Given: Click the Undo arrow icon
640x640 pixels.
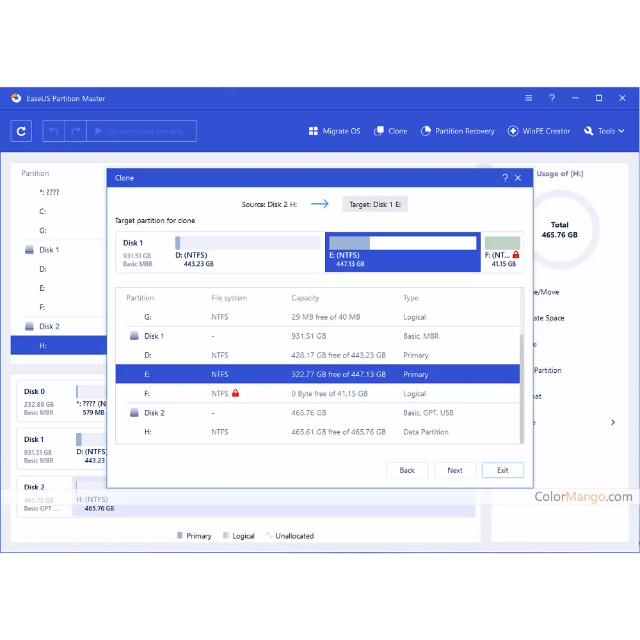Looking at the screenshot, I should (53, 131).
